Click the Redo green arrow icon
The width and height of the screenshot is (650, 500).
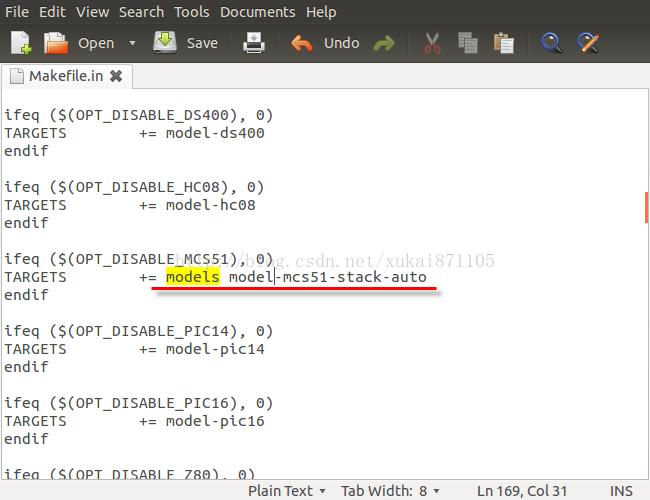pos(384,43)
